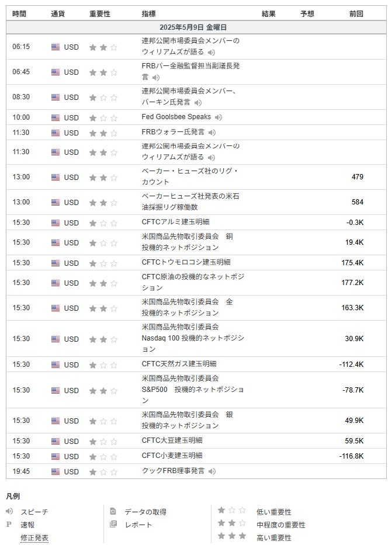This screenshot has width=392, height=545.
Task: Click the 重要性 column header
Action: point(100,13)
